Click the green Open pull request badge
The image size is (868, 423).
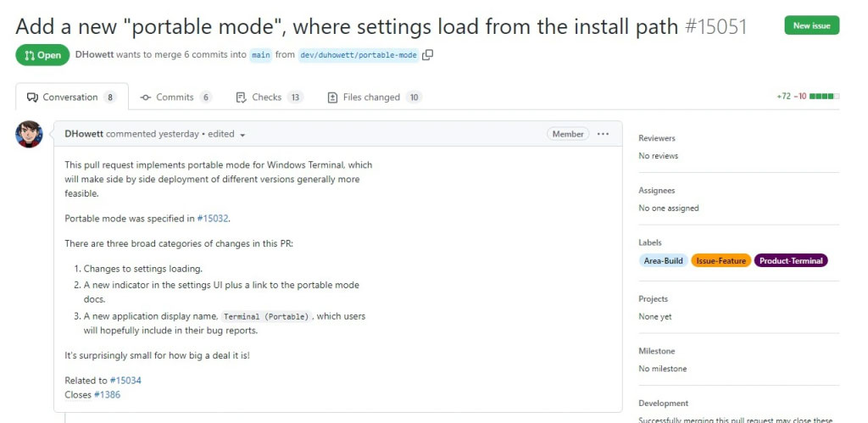point(42,55)
